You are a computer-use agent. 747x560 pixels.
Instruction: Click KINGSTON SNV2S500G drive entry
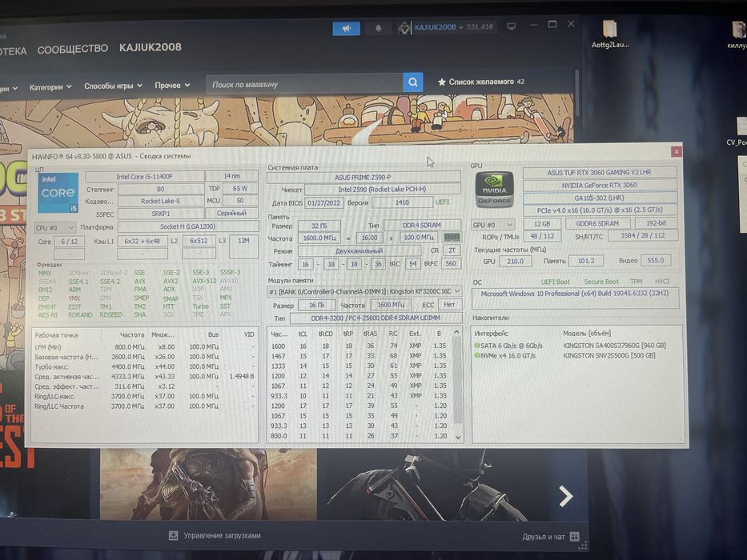pyautogui.click(x=608, y=355)
